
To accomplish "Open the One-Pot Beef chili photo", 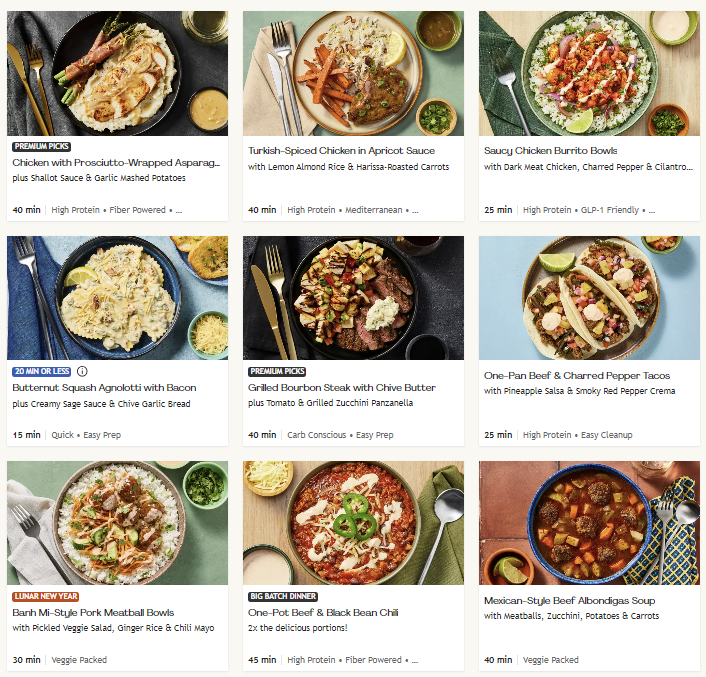I will tap(353, 522).
